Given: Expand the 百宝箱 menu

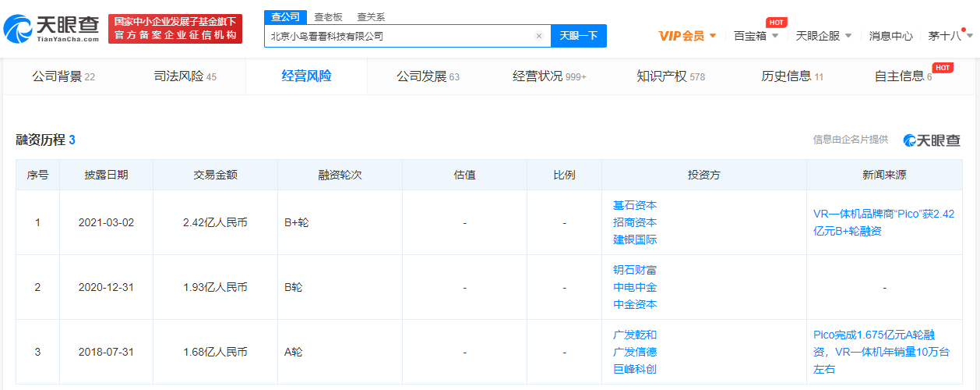Looking at the screenshot, I should [x=756, y=36].
